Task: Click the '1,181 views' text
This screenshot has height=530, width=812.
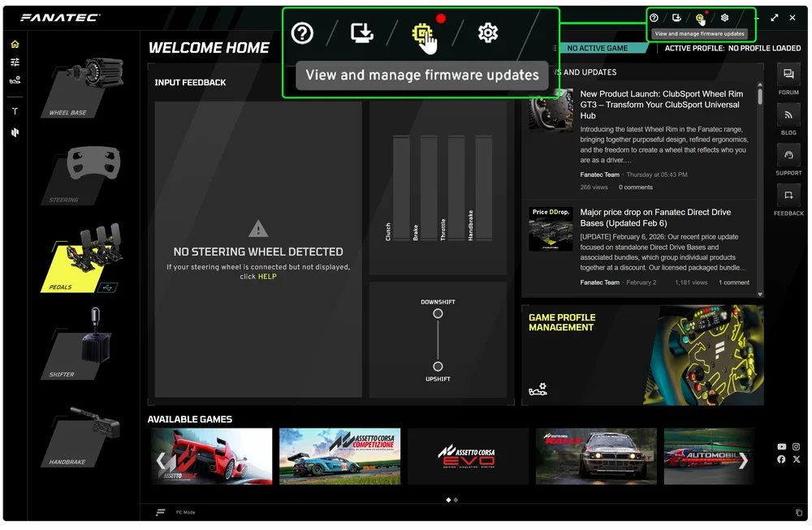Action: coord(691,282)
